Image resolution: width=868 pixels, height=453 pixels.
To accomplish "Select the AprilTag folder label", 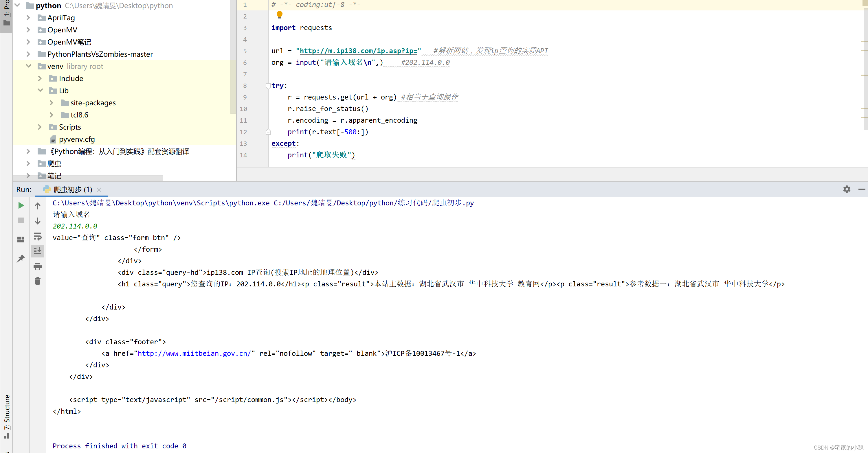I will [x=61, y=18].
